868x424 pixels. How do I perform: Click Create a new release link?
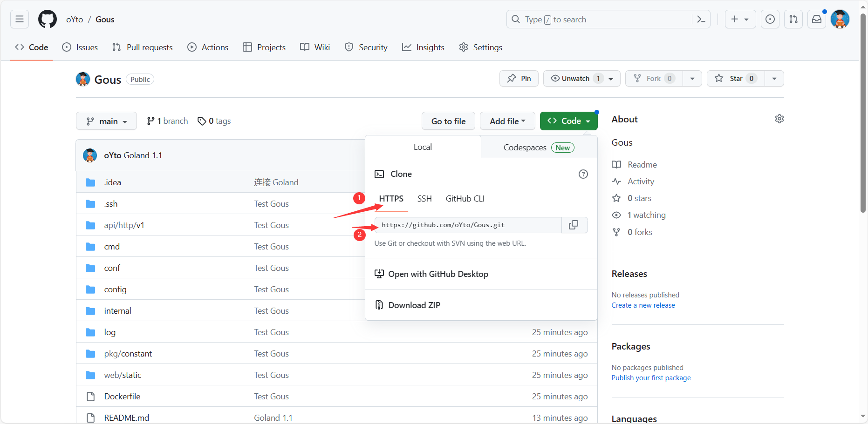coord(643,305)
